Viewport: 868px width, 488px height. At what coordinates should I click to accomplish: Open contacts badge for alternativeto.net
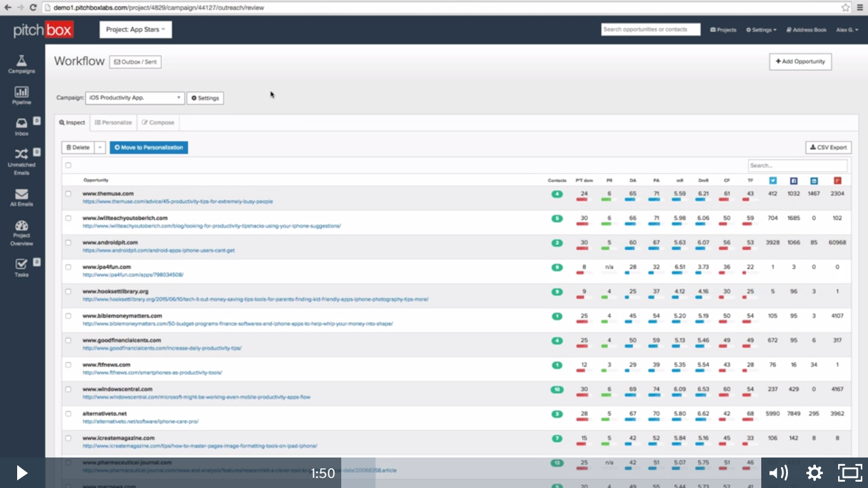pyautogui.click(x=557, y=414)
